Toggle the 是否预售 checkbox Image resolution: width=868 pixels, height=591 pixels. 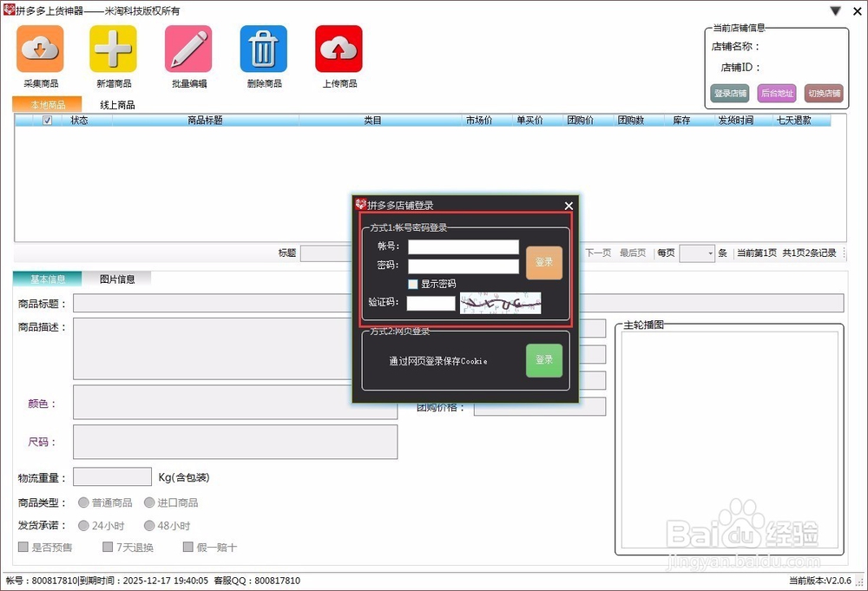[23, 548]
